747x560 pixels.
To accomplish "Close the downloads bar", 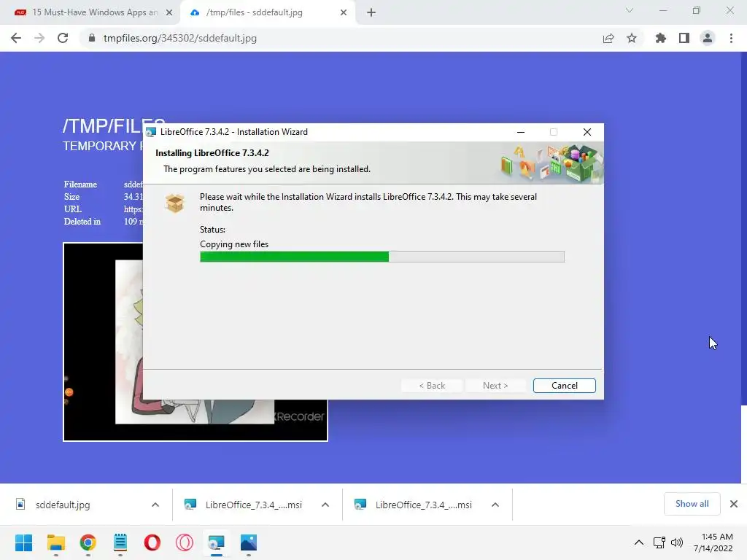I will [734, 504].
